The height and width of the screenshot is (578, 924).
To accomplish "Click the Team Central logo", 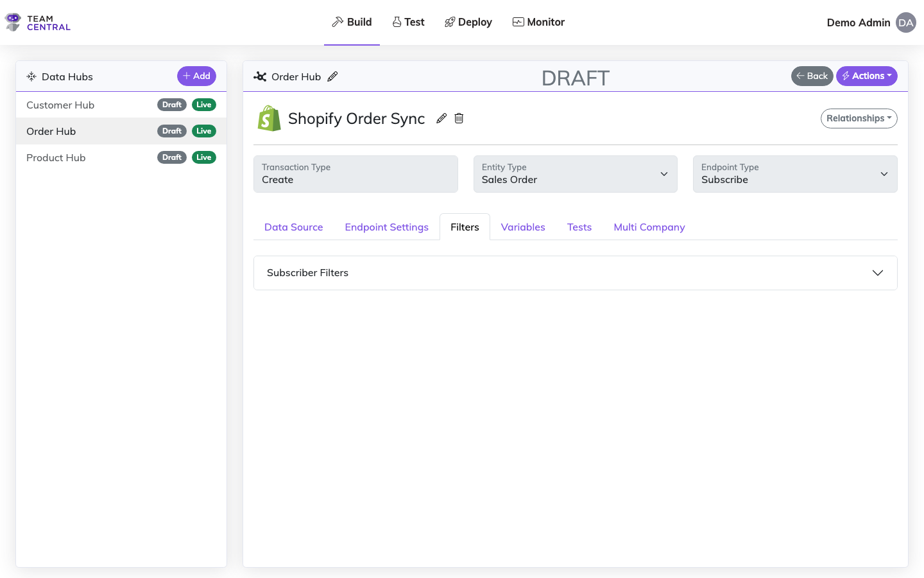I will coord(37,22).
